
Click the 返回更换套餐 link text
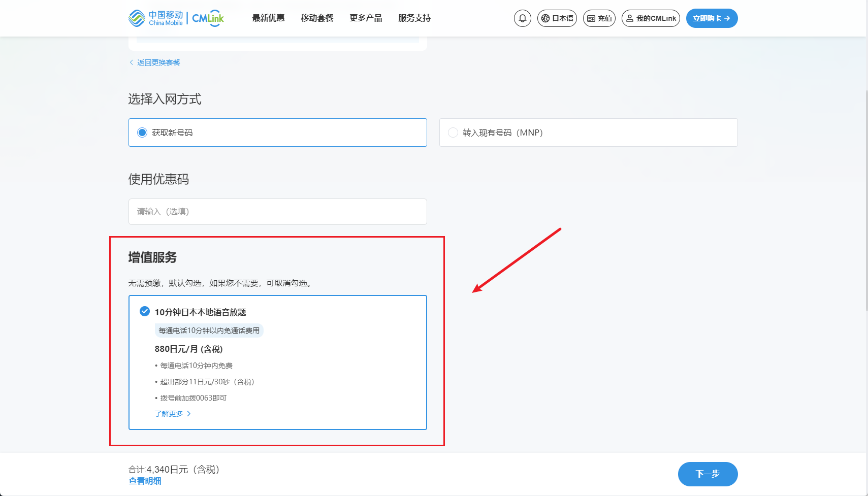(158, 62)
